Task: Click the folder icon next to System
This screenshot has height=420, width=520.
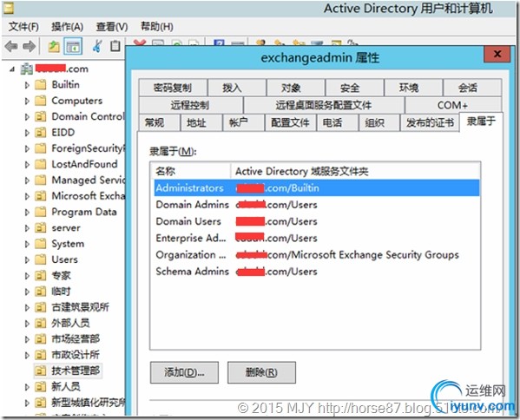Action: [41, 244]
